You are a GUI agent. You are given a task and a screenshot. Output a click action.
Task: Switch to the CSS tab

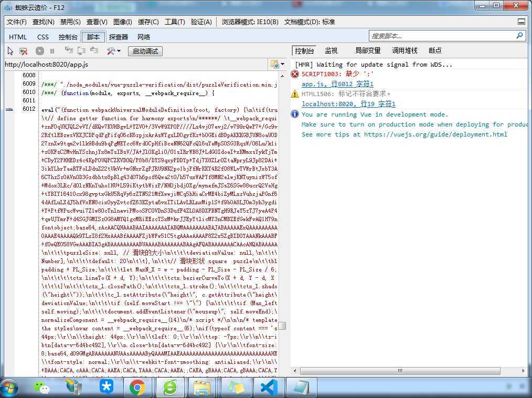pos(42,37)
